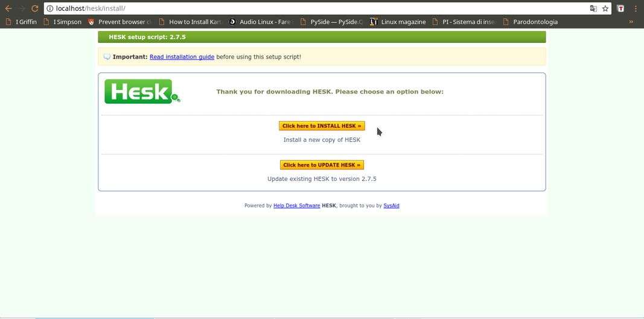Click the translate page icon
Image resolution: width=644 pixels, height=319 pixels.
click(x=593, y=8)
